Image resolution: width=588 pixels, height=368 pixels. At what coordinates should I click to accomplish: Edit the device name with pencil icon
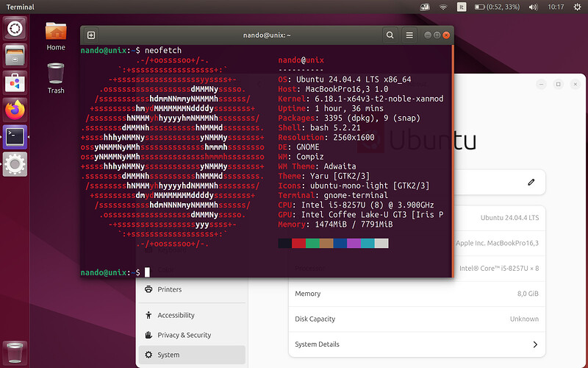(531, 183)
